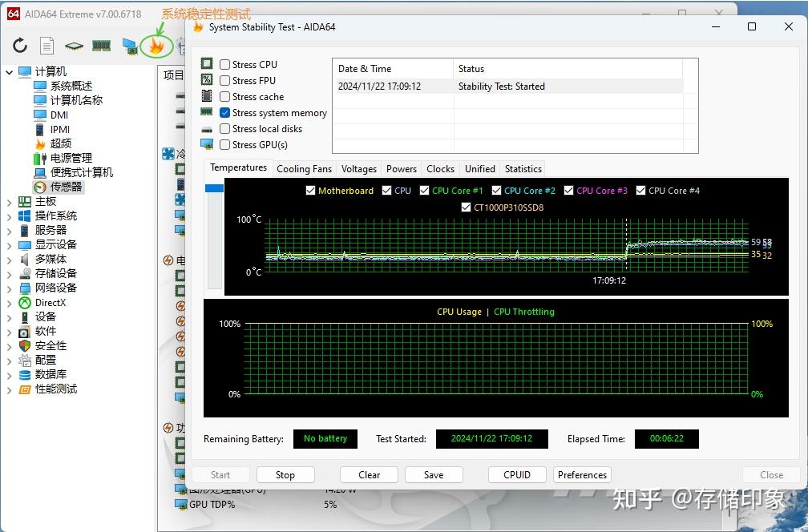Click the graph vertical scale slider
808x532 pixels.
click(214, 188)
